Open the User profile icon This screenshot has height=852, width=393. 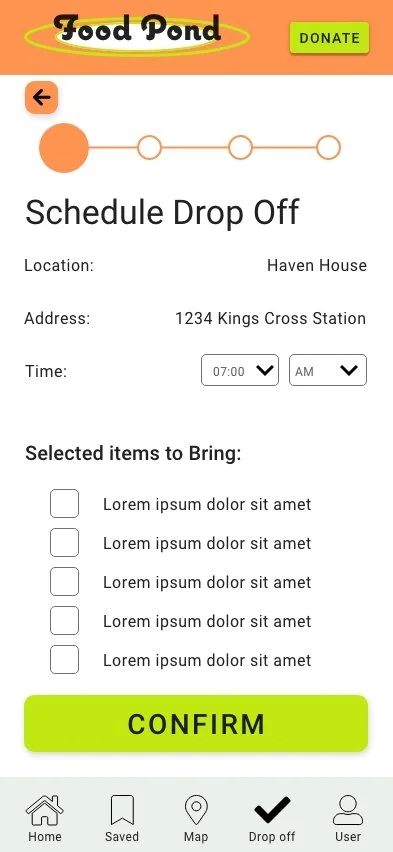point(348,810)
